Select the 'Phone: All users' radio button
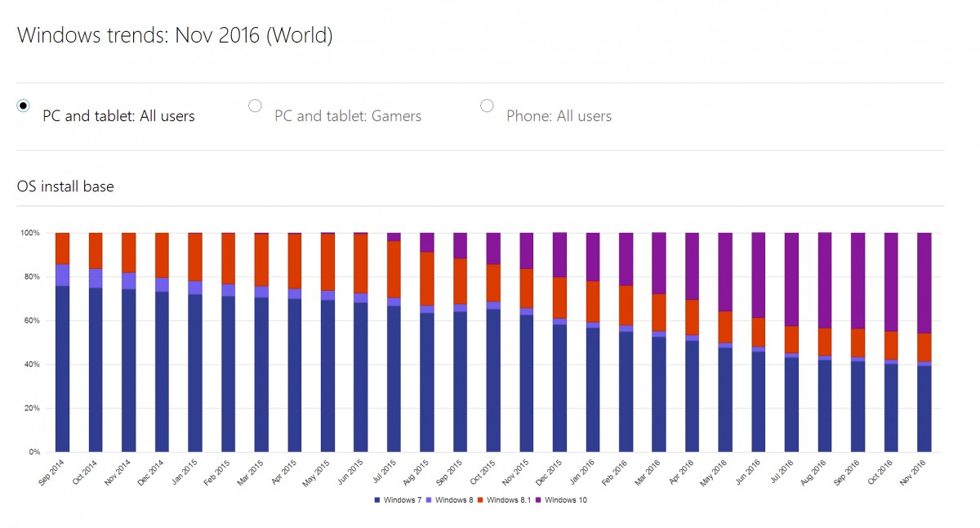Image resolution: width=980 pixels, height=528 pixels. pos(487,105)
